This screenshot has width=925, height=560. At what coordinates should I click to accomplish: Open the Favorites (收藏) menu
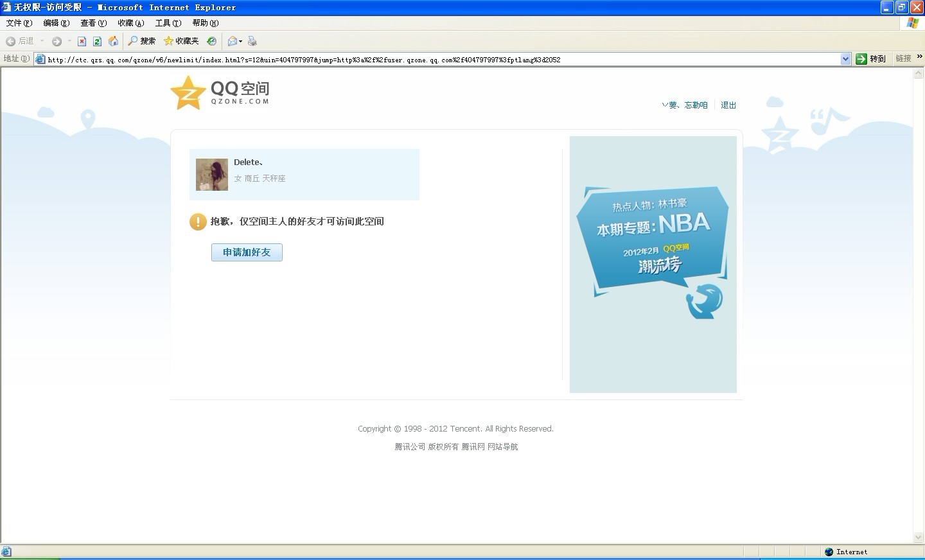130,23
